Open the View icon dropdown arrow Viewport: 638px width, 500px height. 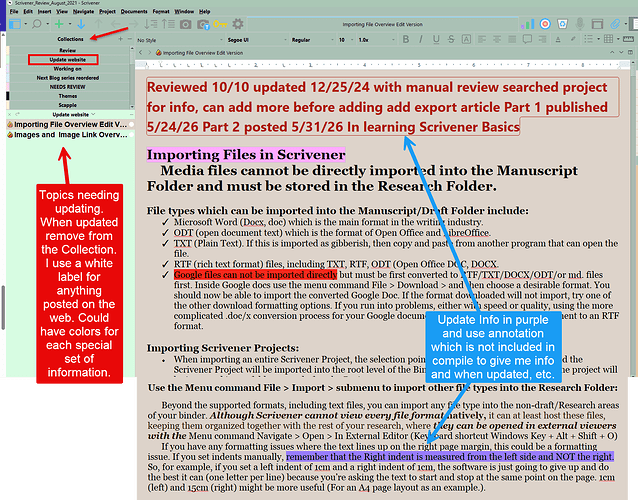point(26,24)
